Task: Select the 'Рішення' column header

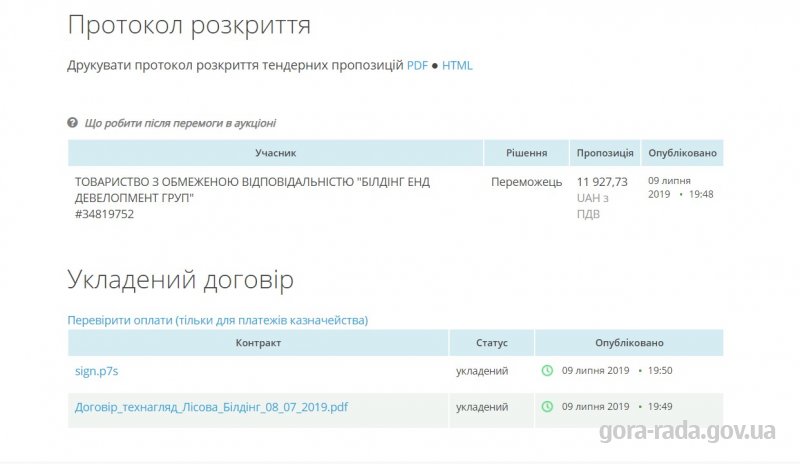Action: point(527,153)
